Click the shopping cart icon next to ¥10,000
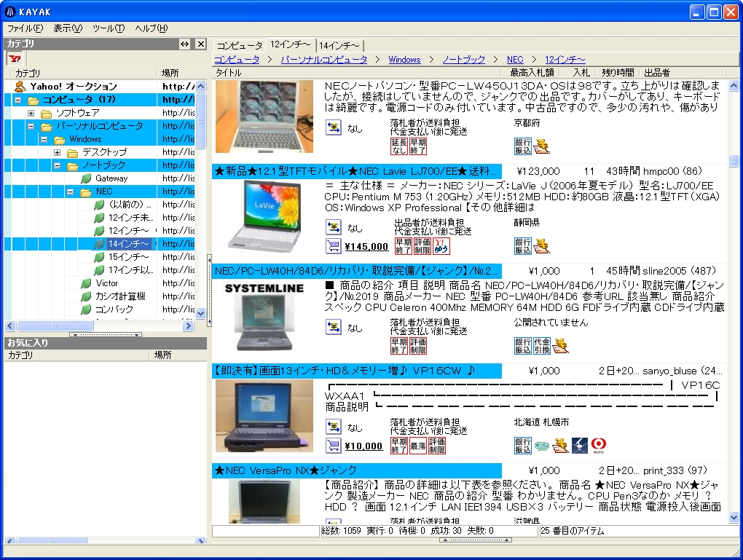This screenshot has width=743, height=560. tap(334, 446)
